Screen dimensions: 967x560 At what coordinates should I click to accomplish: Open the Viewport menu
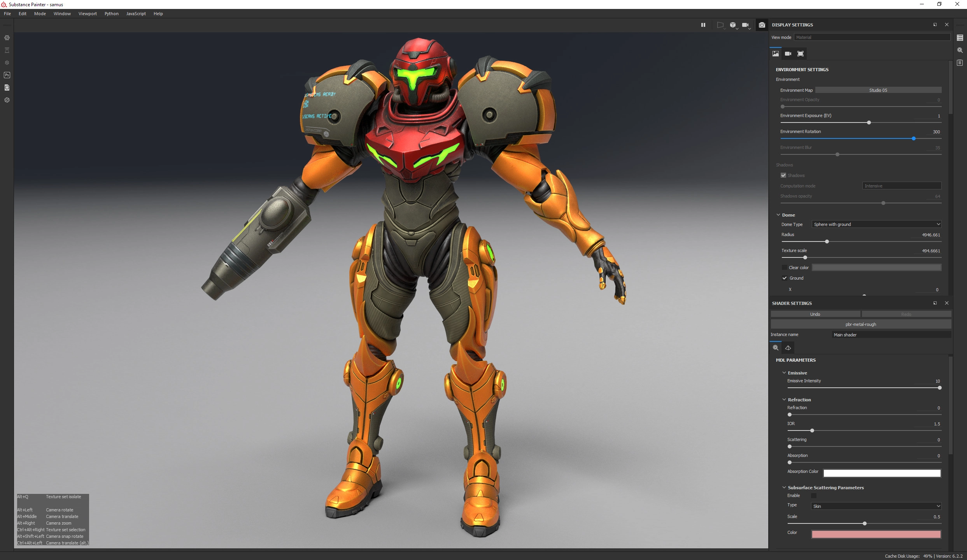pos(88,14)
